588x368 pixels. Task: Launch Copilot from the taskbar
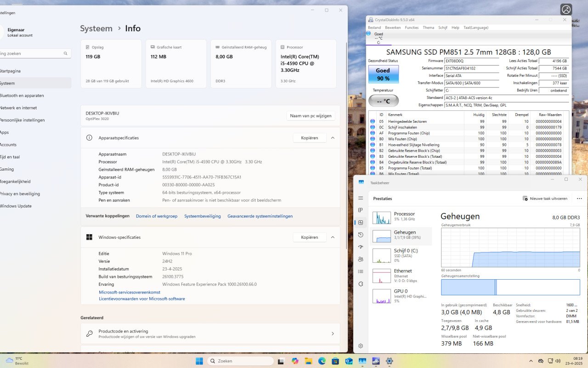[x=294, y=361]
